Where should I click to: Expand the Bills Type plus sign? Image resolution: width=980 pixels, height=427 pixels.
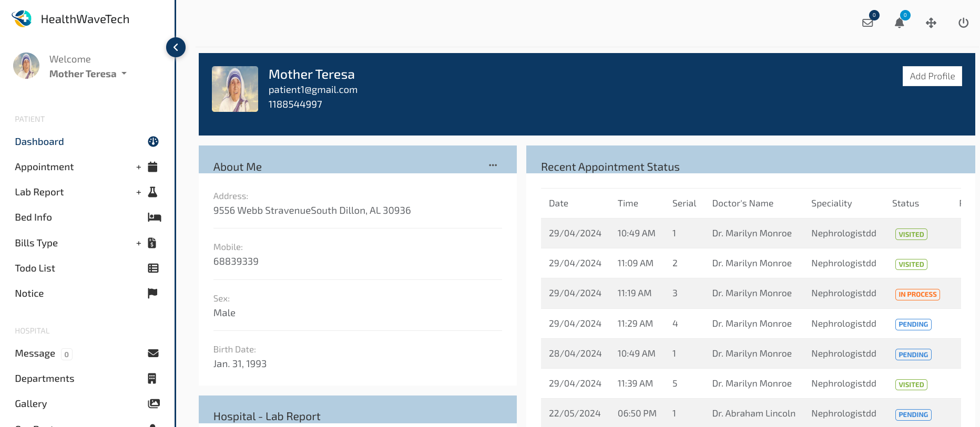(139, 244)
